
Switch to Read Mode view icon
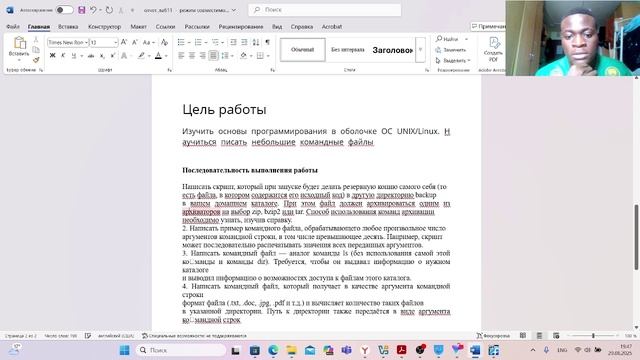pos(523,336)
